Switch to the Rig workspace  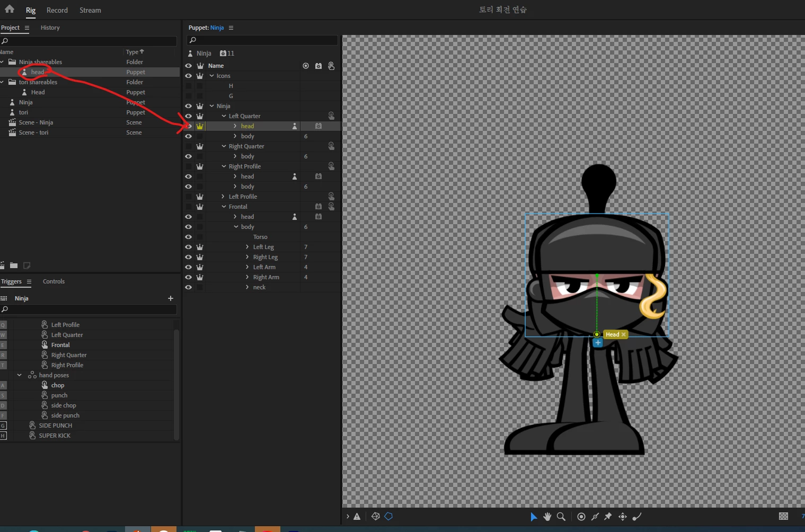tap(31, 10)
